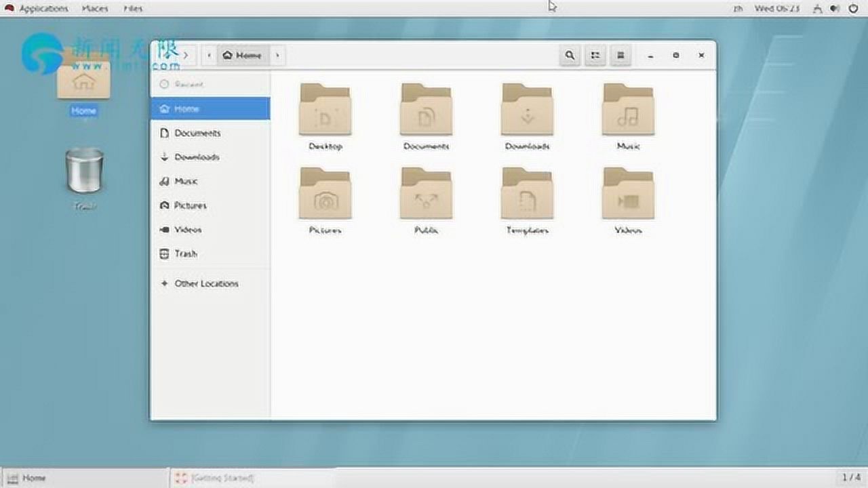868x488 pixels.
Task: Click the workspace indicator showing 1/4
Action: (850, 478)
